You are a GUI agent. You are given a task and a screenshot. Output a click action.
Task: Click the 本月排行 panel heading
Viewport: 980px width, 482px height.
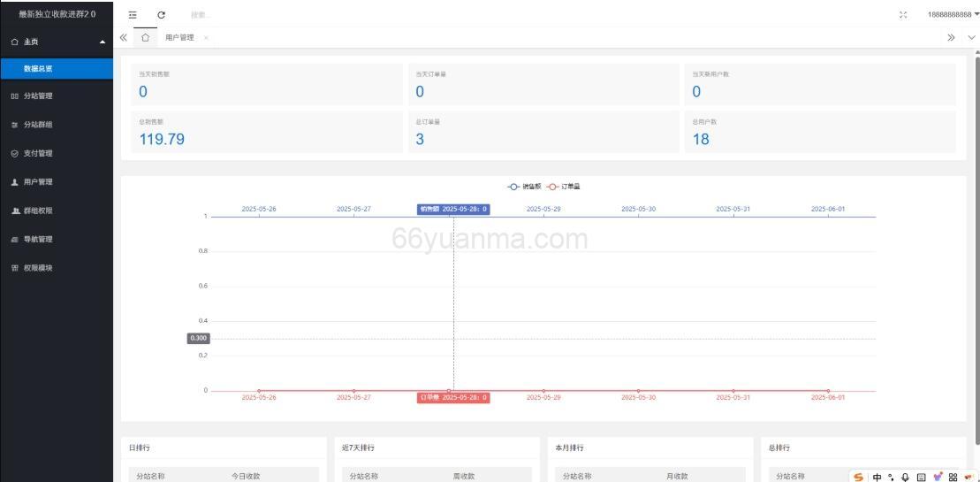tap(569, 448)
